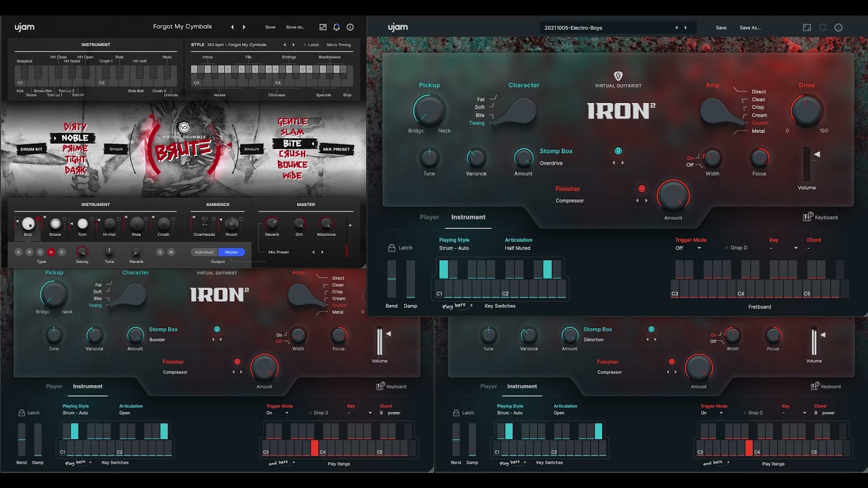Click resize window icon in Electro-Boys Iron window
Screen dimensions: 868x488
click(x=807, y=28)
